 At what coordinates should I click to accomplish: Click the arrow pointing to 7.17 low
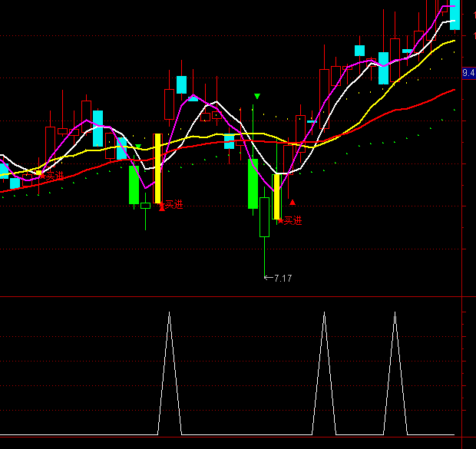[x=268, y=278]
